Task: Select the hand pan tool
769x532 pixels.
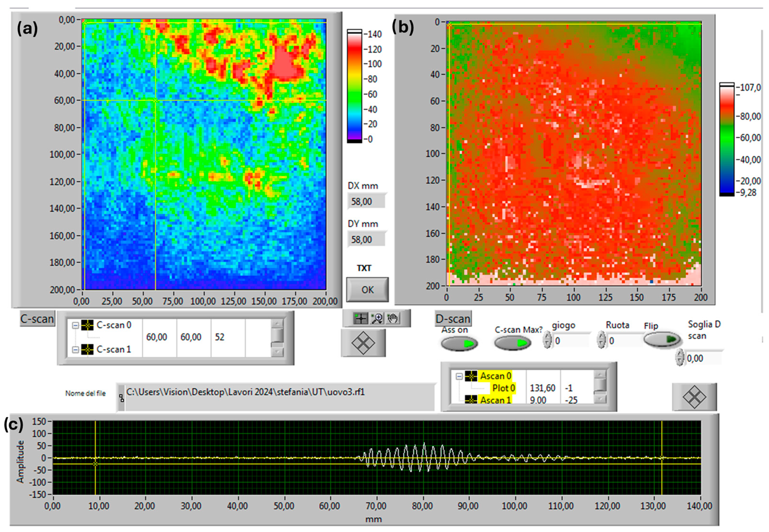Action: (393, 318)
